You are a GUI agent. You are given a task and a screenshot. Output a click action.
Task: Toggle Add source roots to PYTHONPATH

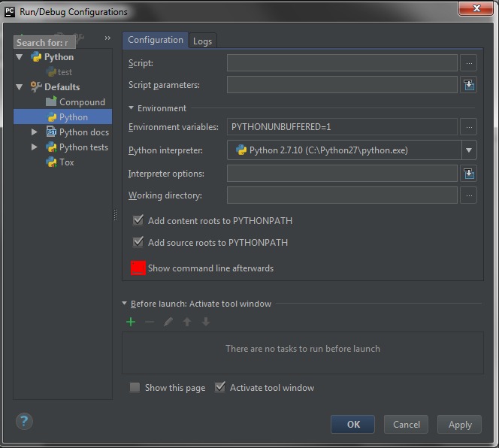click(x=138, y=242)
